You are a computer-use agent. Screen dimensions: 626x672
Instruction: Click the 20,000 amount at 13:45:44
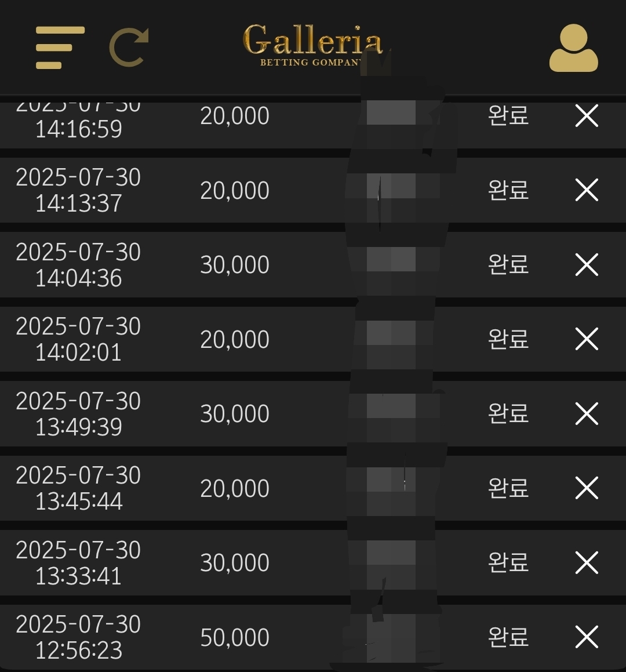[235, 489]
